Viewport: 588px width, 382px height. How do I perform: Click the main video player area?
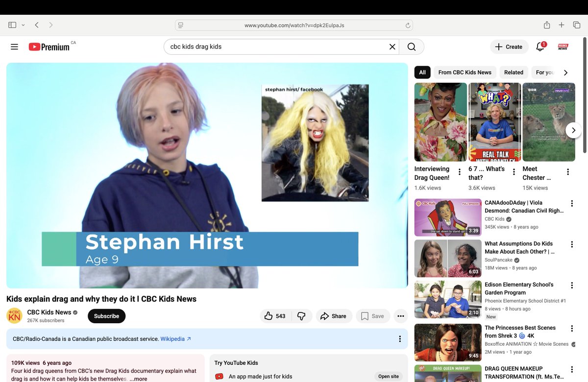pos(207,175)
